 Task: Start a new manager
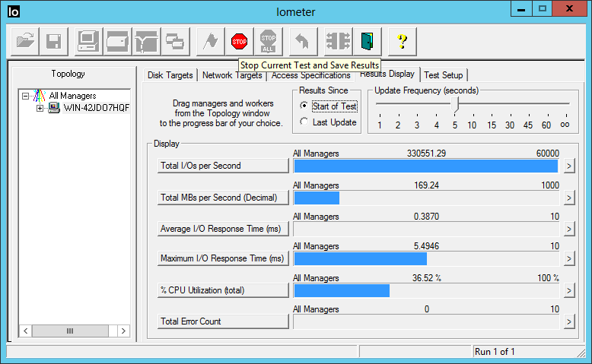tap(88, 42)
